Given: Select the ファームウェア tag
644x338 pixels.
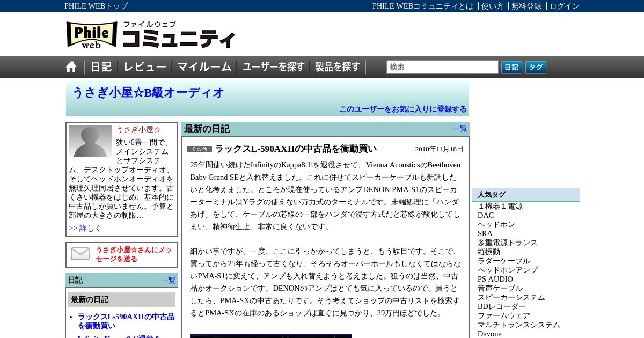Looking at the screenshot, I should pos(504,315).
